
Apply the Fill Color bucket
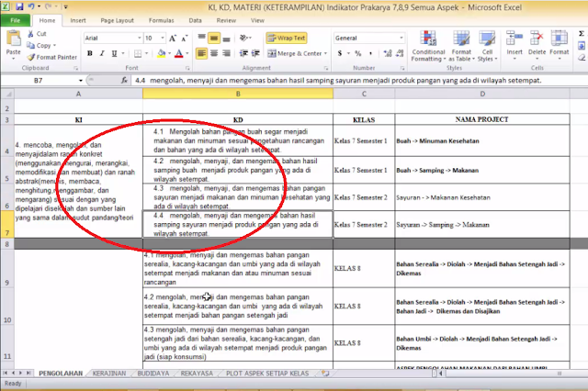(x=162, y=53)
